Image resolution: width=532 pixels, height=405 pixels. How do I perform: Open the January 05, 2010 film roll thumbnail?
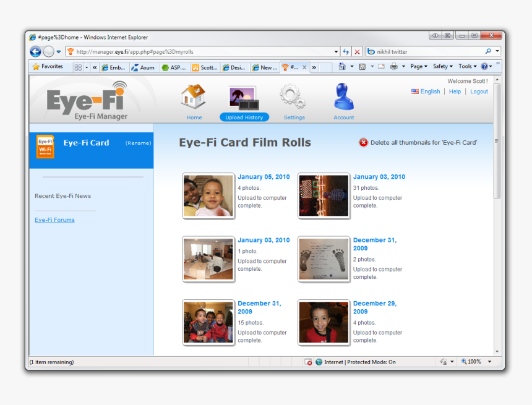point(208,196)
